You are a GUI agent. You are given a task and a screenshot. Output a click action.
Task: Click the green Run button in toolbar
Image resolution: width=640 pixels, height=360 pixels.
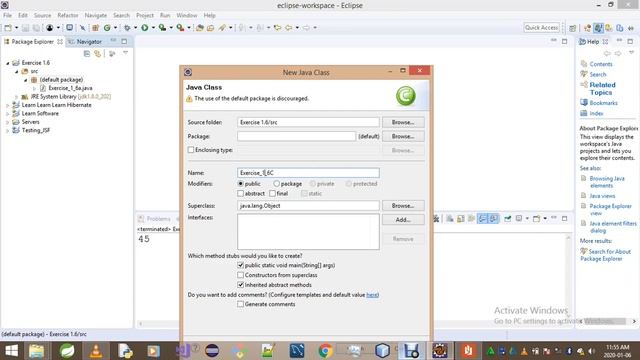(x=144, y=28)
